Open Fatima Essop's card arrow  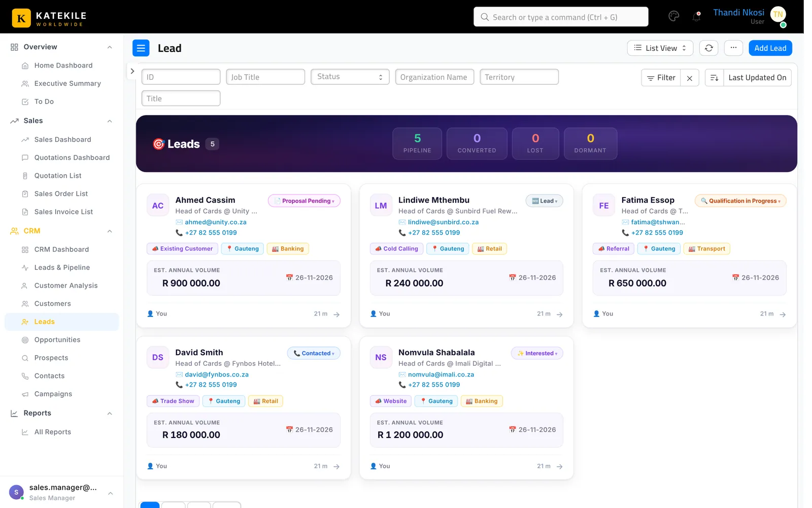click(783, 314)
